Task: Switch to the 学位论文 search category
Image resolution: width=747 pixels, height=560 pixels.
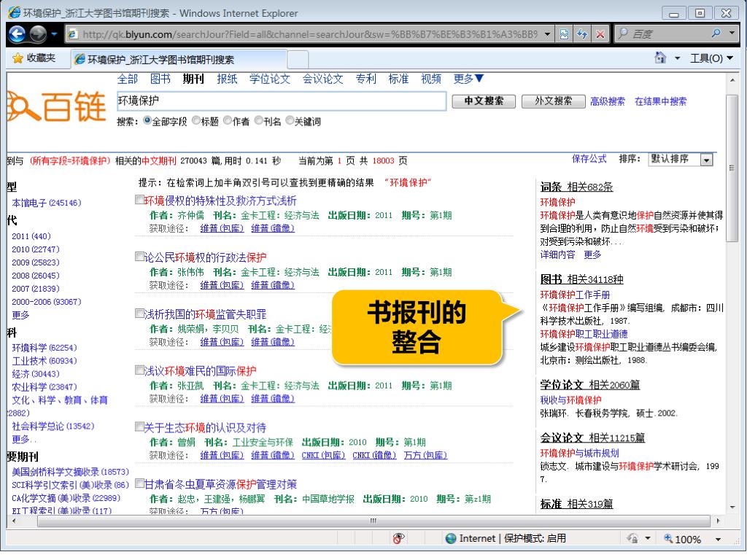Action: click(270, 79)
